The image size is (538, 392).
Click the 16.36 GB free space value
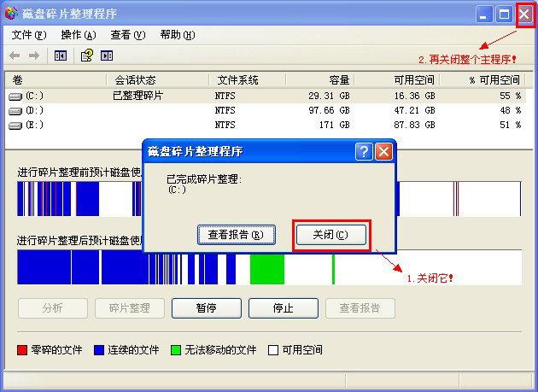click(414, 96)
